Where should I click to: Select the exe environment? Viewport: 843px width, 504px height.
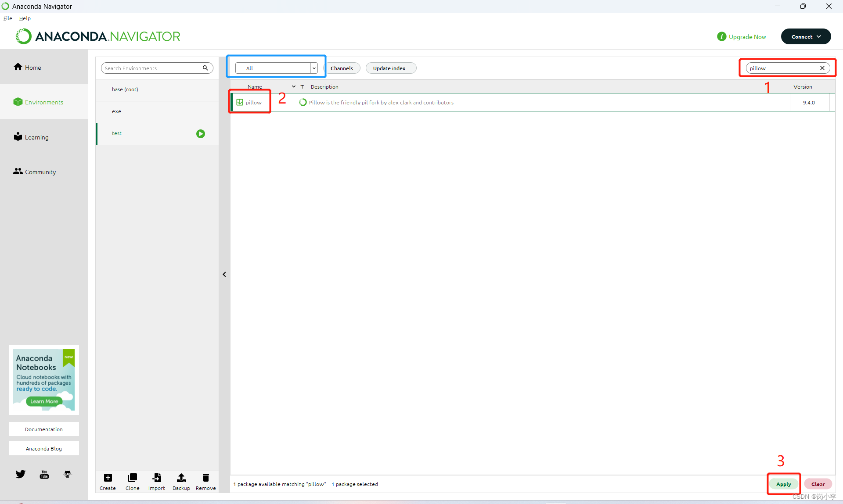[157, 111]
